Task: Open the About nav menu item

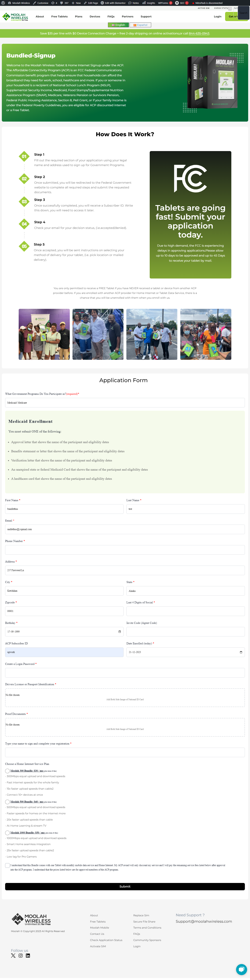Action: click(40, 17)
